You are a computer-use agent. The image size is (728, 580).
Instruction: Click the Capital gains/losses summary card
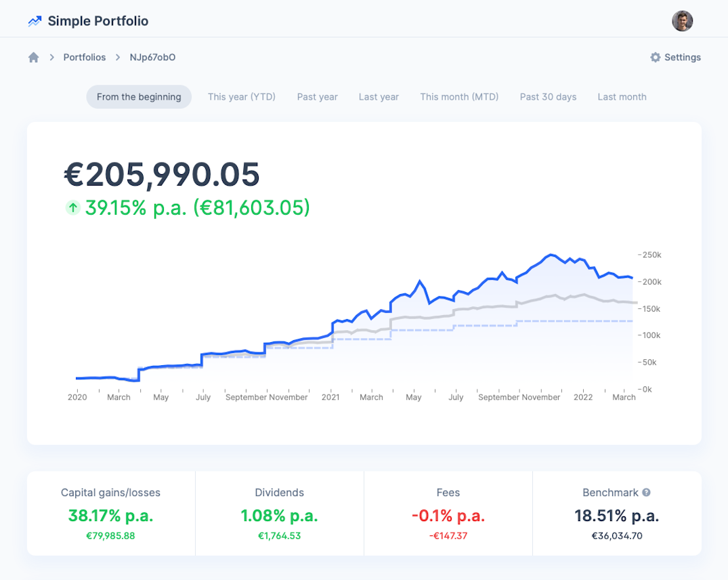(110, 514)
